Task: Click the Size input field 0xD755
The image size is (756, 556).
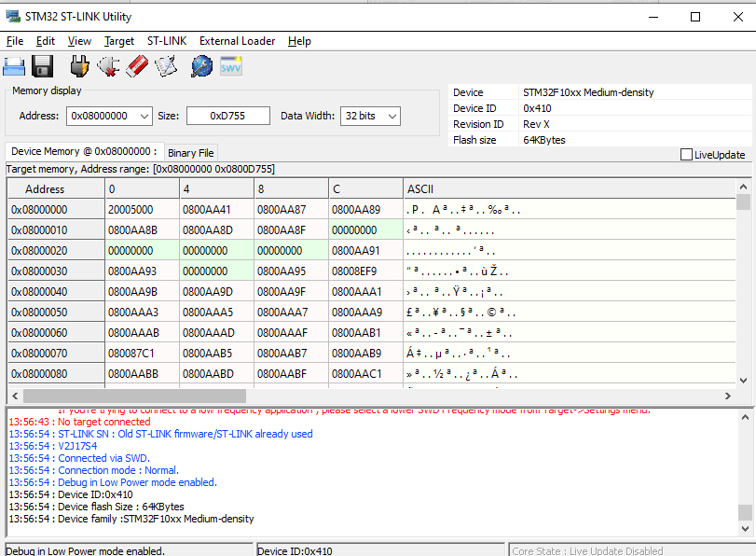Action: point(228,116)
